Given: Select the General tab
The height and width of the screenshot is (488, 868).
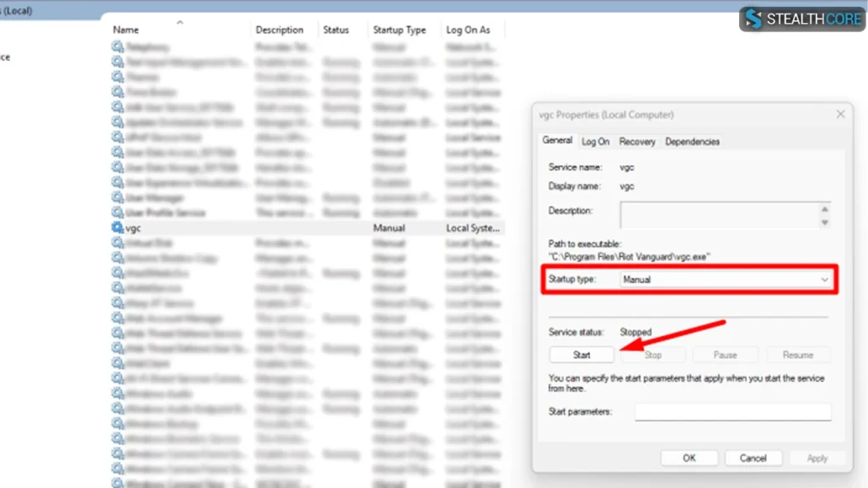Looking at the screenshot, I should point(557,141).
